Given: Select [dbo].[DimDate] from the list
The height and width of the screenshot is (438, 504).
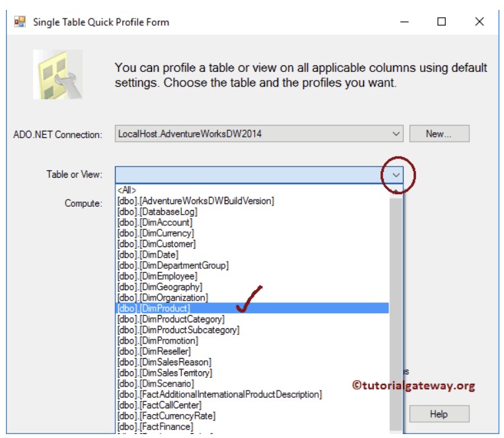Looking at the screenshot, I should coord(252,255).
